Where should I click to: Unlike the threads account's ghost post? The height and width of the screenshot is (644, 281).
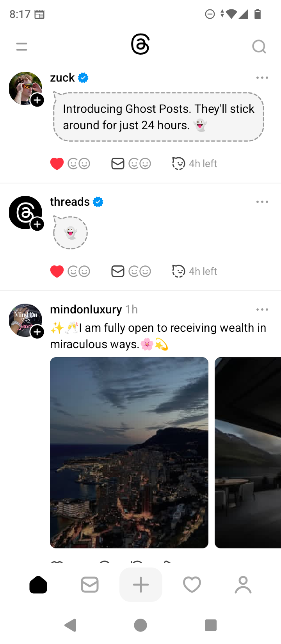[57, 271]
